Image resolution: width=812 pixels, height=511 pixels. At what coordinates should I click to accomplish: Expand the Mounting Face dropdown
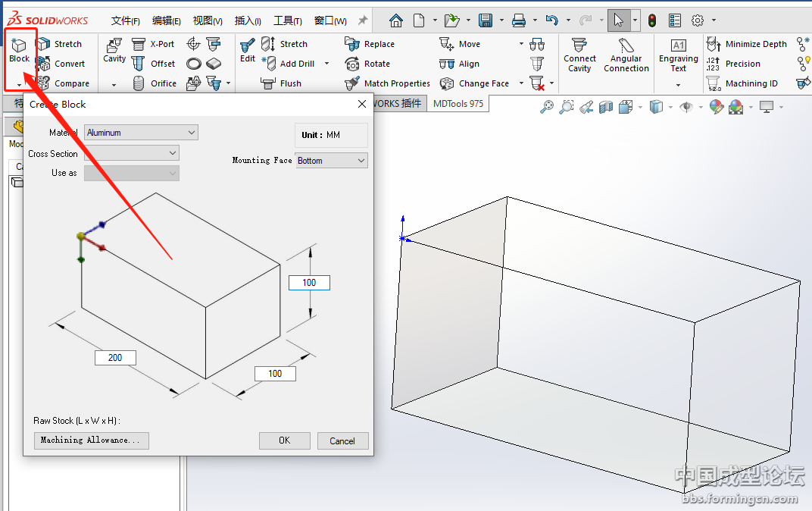pos(331,161)
